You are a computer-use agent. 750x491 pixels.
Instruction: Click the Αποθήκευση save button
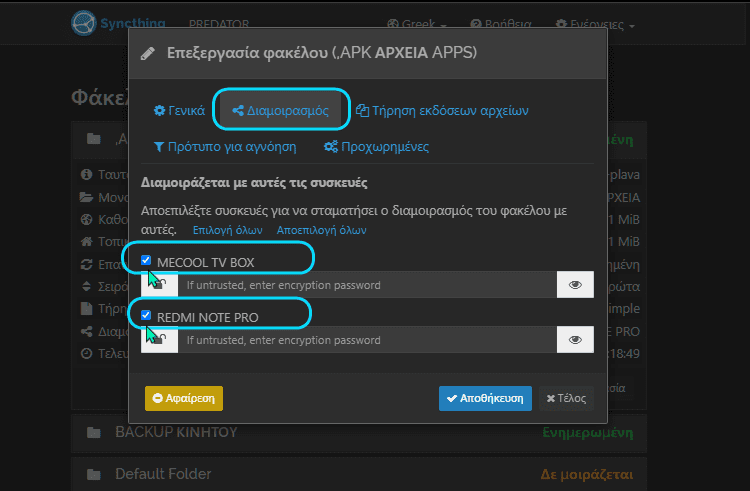point(485,398)
